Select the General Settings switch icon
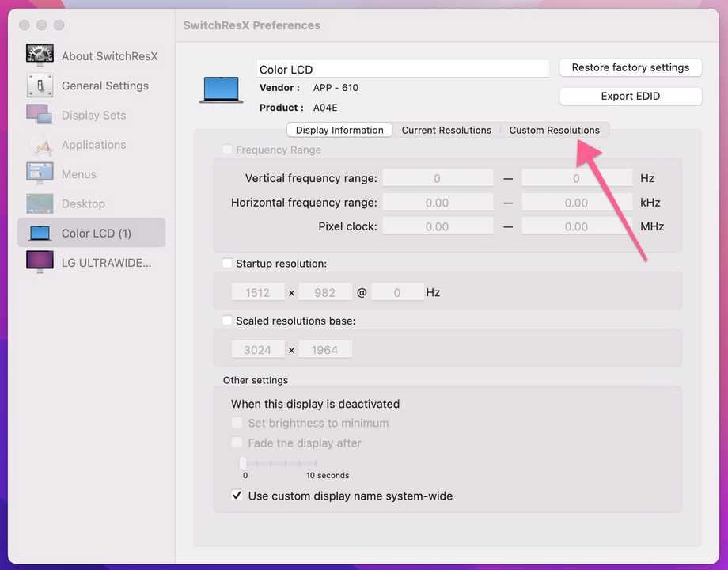This screenshot has height=570, width=728. 40,85
